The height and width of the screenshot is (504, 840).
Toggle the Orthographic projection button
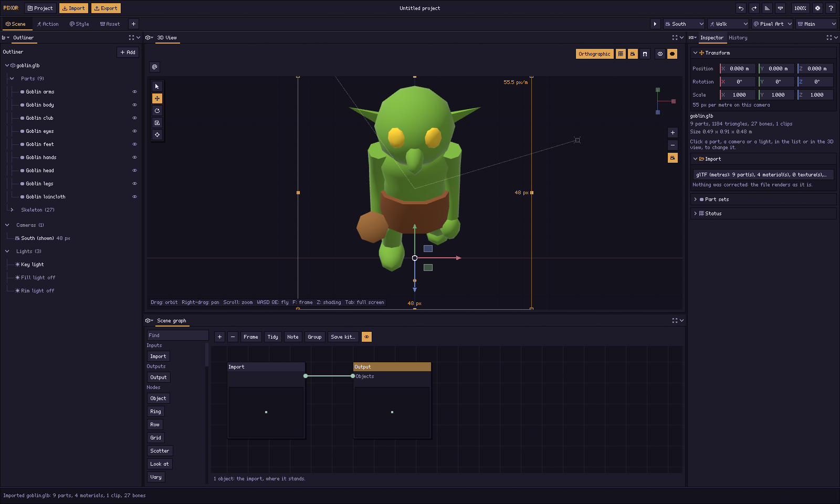point(594,54)
